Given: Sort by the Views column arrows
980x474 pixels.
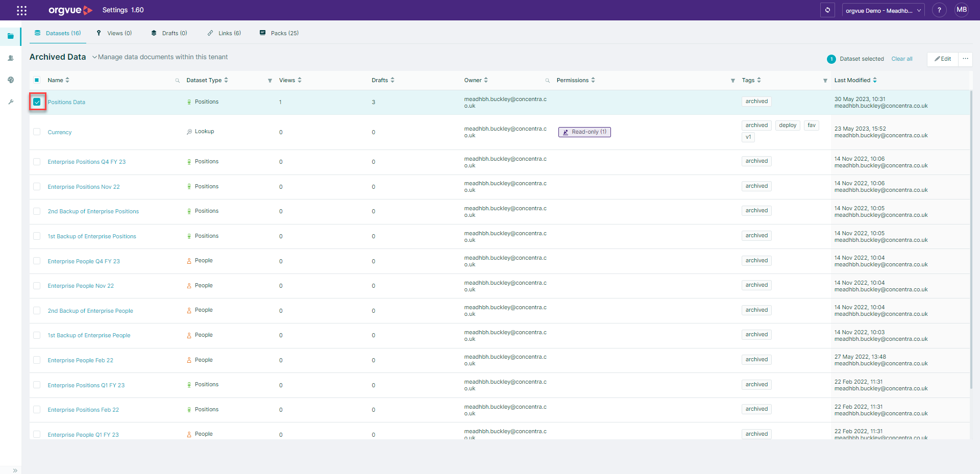Looking at the screenshot, I should [x=300, y=80].
